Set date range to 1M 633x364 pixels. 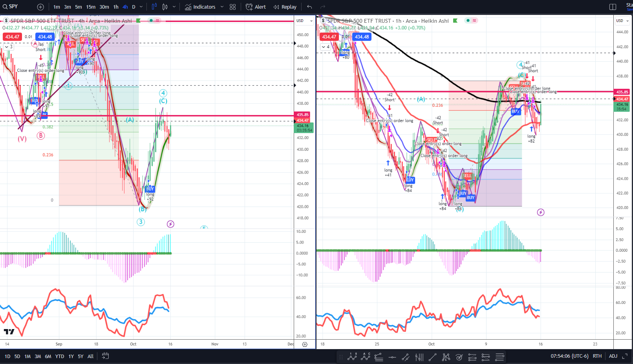point(27,356)
